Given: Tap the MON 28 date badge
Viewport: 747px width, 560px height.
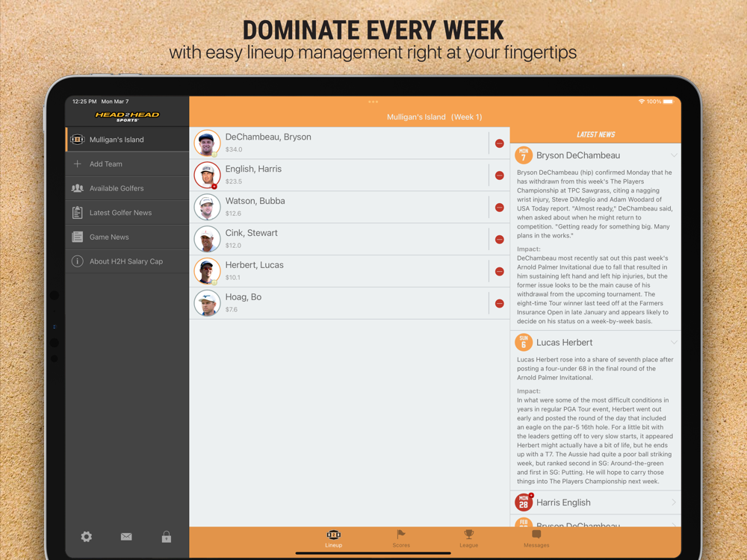Looking at the screenshot, I should (x=524, y=503).
